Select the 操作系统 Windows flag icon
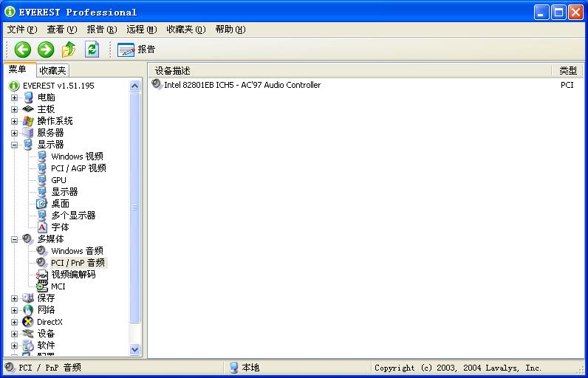 28,121
